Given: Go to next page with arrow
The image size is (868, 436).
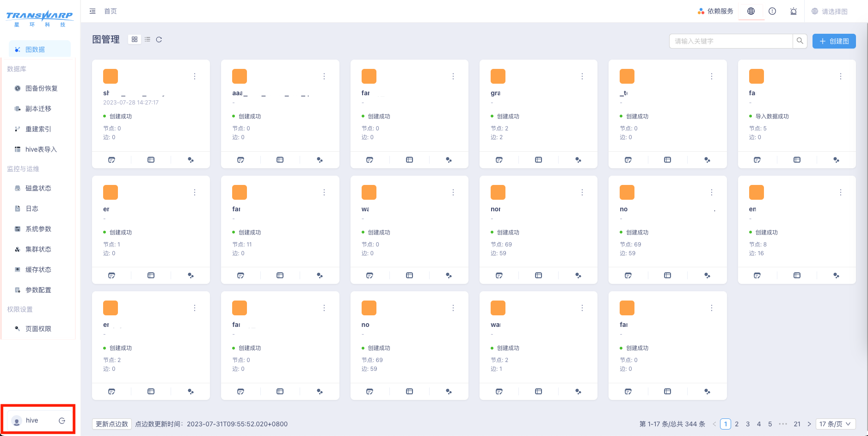Looking at the screenshot, I should pos(809,424).
